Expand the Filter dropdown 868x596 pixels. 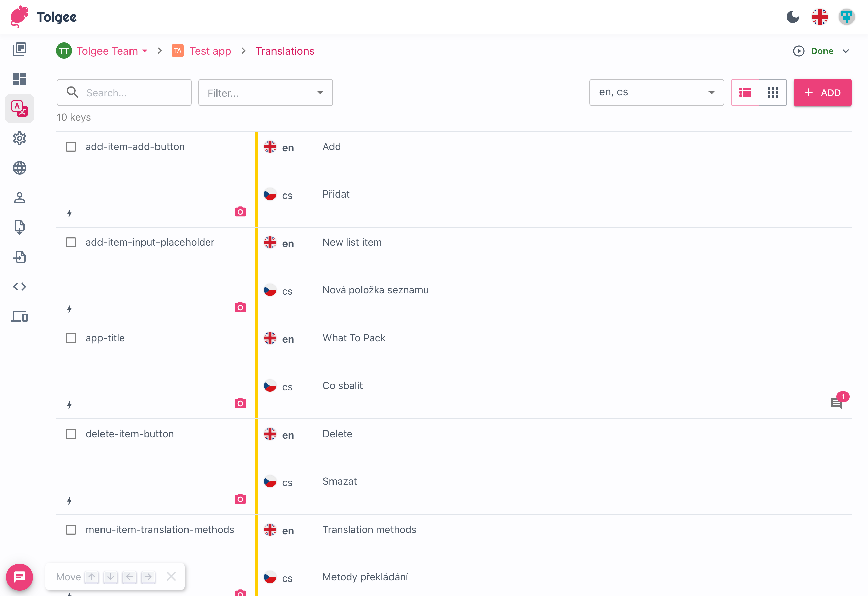pyautogui.click(x=265, y=93)
